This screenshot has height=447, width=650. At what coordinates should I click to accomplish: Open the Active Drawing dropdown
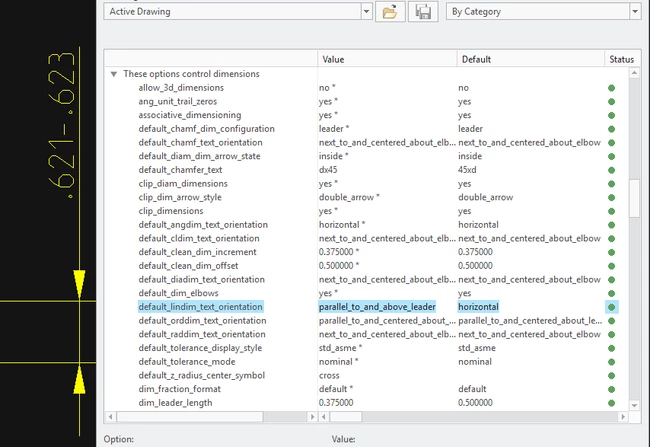pos(366,12)
